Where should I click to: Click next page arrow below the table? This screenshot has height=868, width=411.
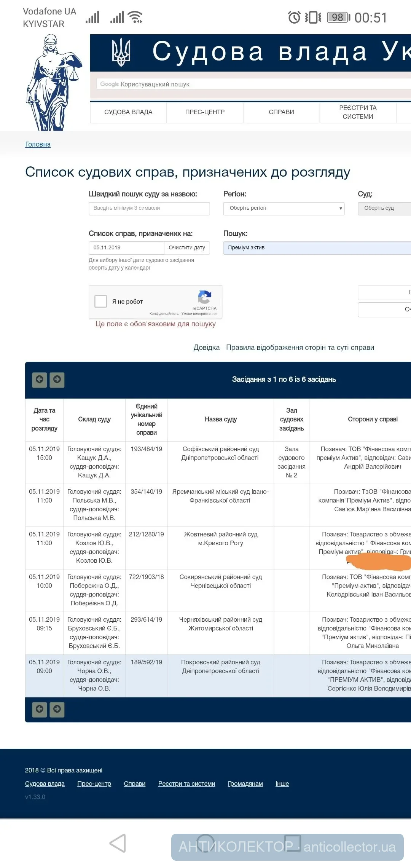(57, 709)
